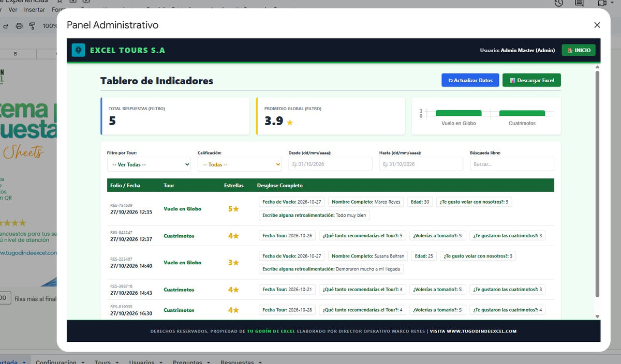
Task: Click the Edad: 25 chip
Action: pos(424,256)
